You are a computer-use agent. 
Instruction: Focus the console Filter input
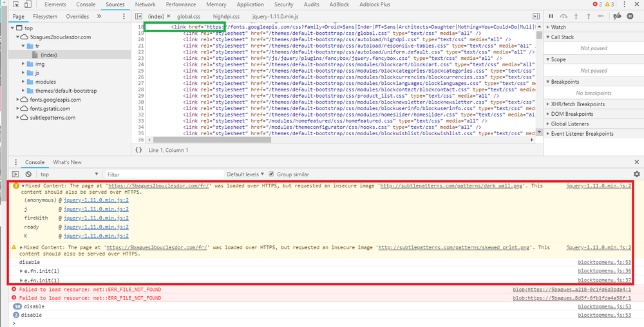point(164,174)
